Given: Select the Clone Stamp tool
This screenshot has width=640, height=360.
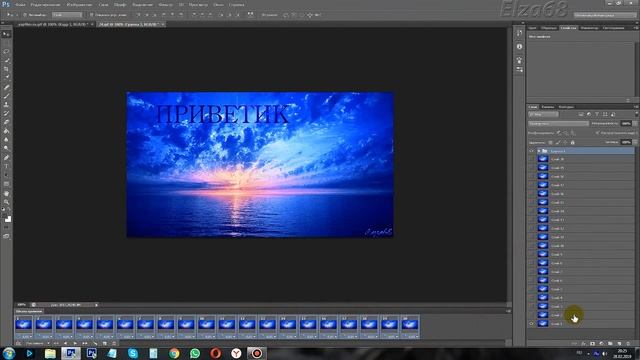Looking at the screenshot, I should point(7,105).
